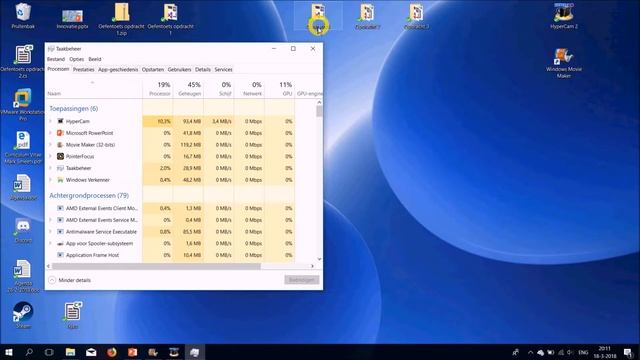Expand the Taakbeheer process row
This screenshot has width=640, height=360.
point(51,168)
